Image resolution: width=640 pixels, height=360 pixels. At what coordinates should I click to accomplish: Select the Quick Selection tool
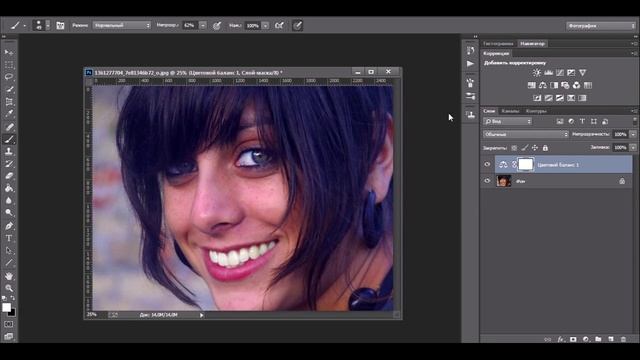click(9, 89)
